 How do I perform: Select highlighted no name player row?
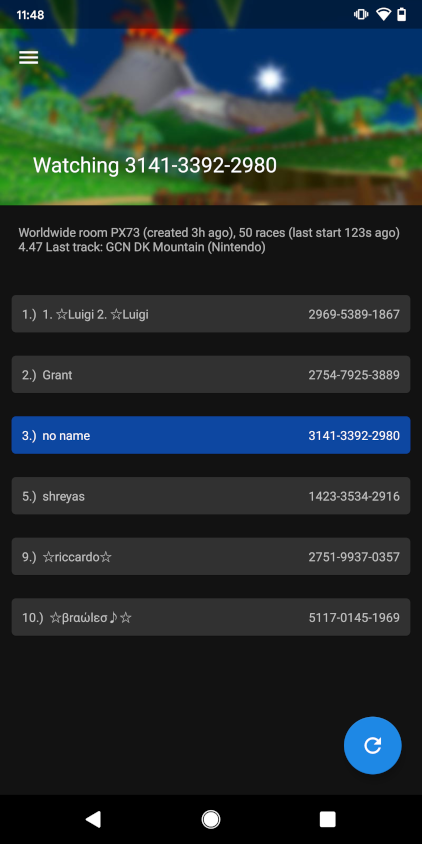[x=211, y=435]
